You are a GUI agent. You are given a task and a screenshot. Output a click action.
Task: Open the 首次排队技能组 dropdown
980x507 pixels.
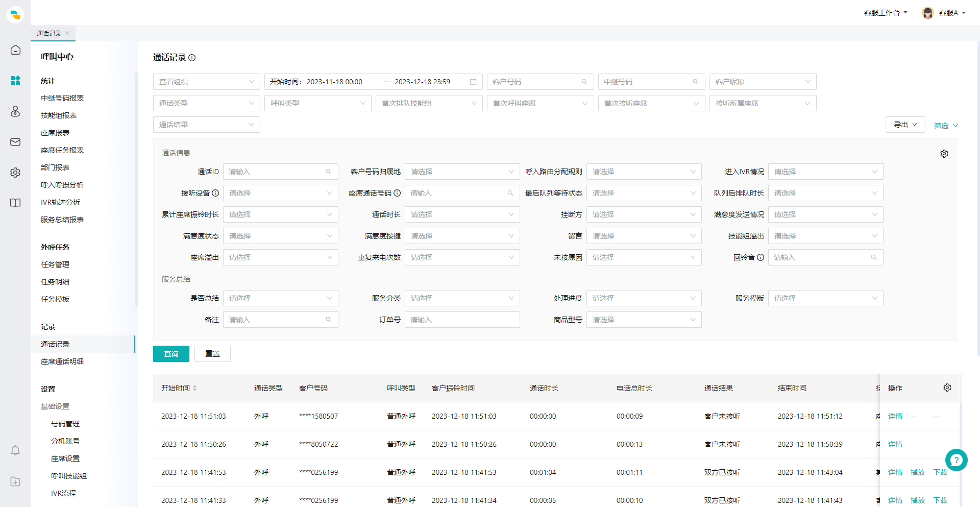click(429, 103)
